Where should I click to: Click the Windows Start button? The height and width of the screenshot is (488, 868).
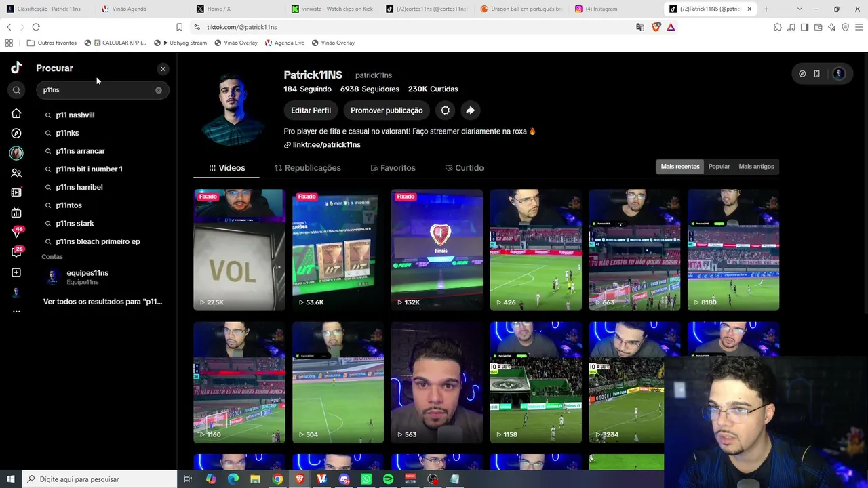click(10, 479)
